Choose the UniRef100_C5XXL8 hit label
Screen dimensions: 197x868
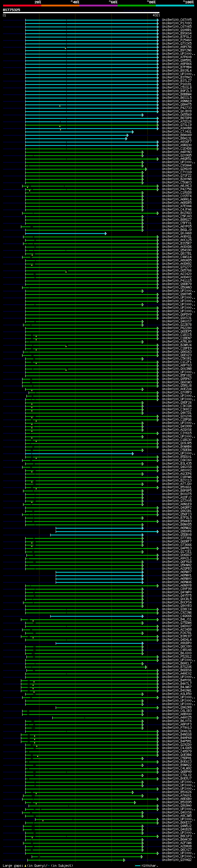tap(177, 88)
